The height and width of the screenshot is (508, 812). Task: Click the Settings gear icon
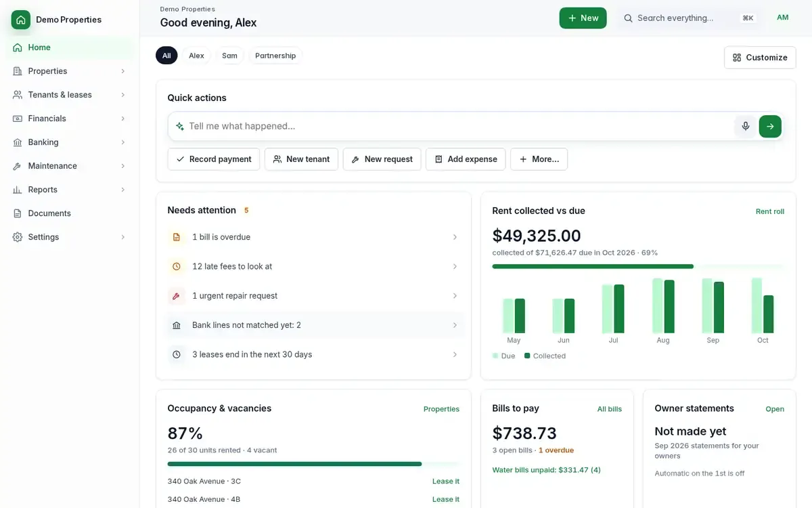pyautogui.click(x=18, y=237)
